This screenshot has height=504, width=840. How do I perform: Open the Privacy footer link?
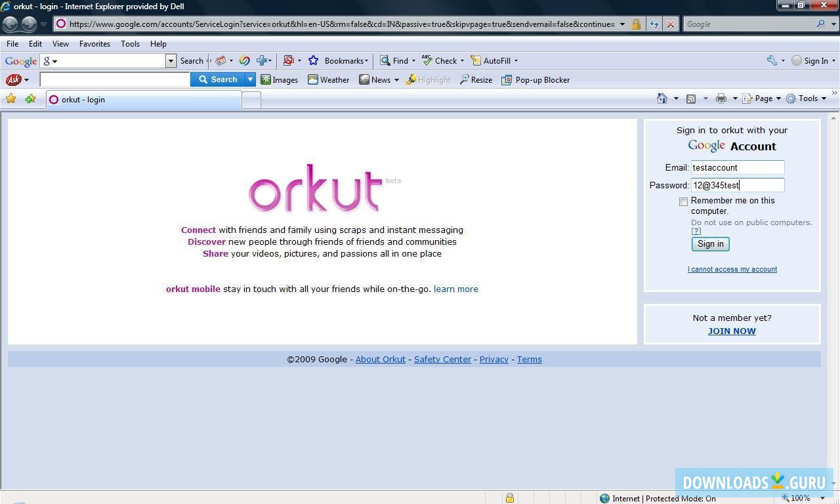(x=494, y=359)
